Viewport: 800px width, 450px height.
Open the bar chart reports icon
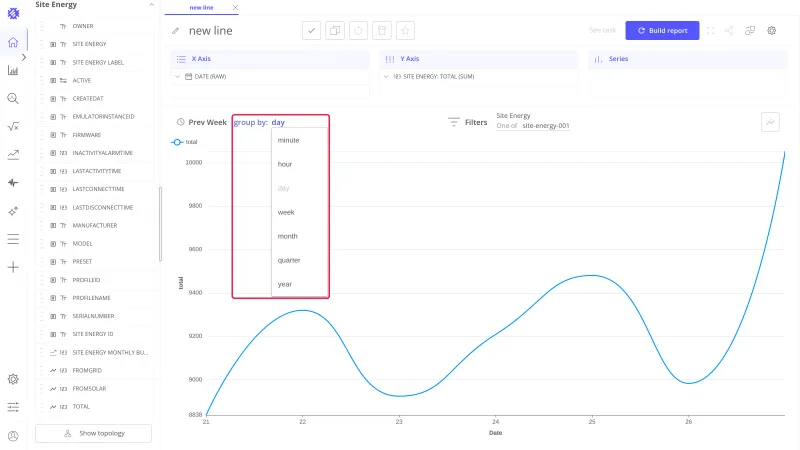coord(13,70)
